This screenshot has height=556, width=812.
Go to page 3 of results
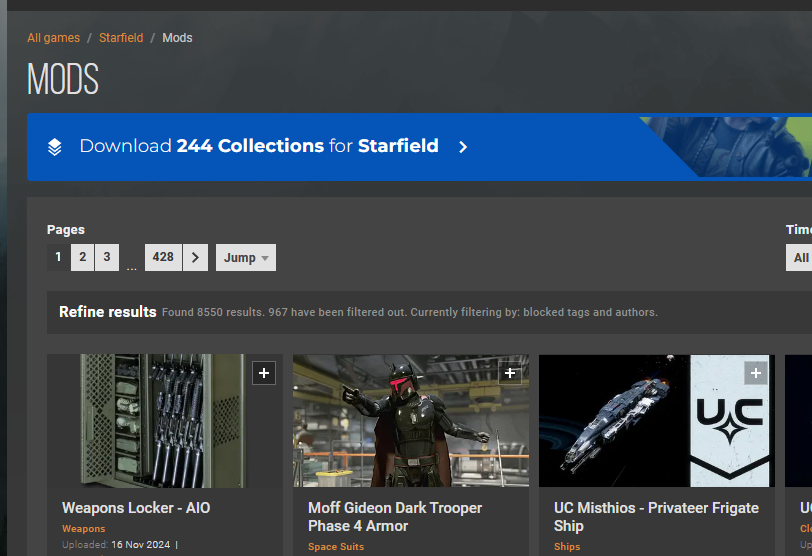click(107, 257)
